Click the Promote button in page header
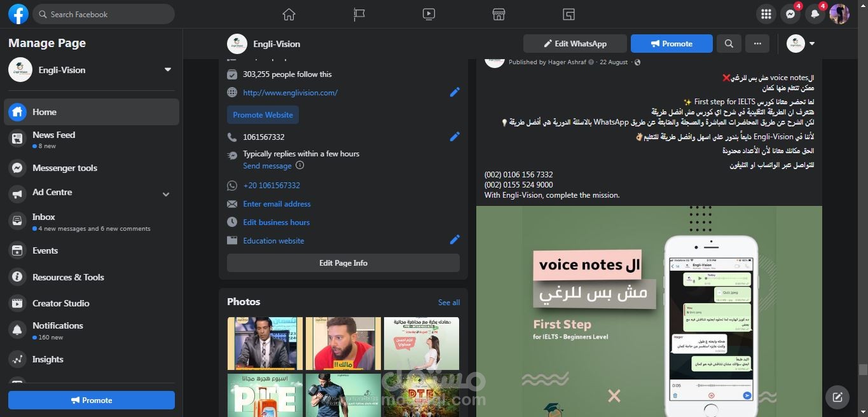 coord(672,44)
